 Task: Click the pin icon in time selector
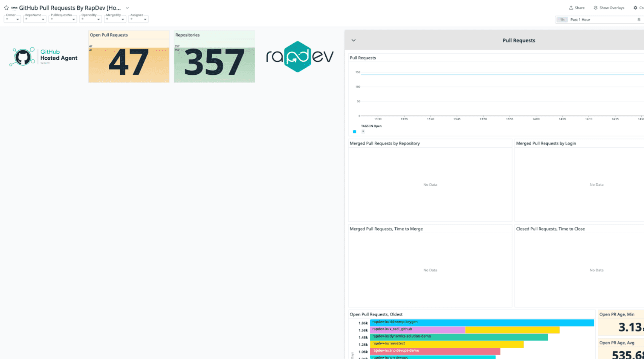[639, 20]
